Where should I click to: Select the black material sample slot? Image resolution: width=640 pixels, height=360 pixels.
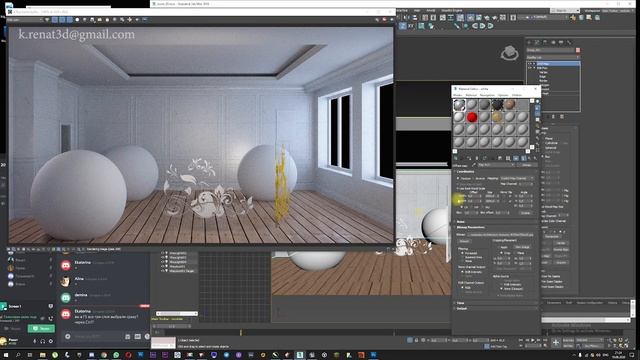[497, 105]
